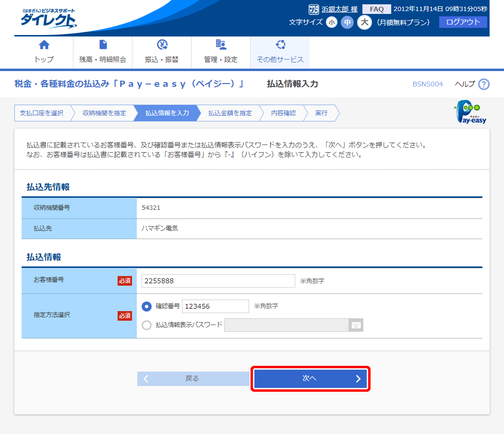
Task: Open the 管理・設定 icon
Action: pos(221,45)
